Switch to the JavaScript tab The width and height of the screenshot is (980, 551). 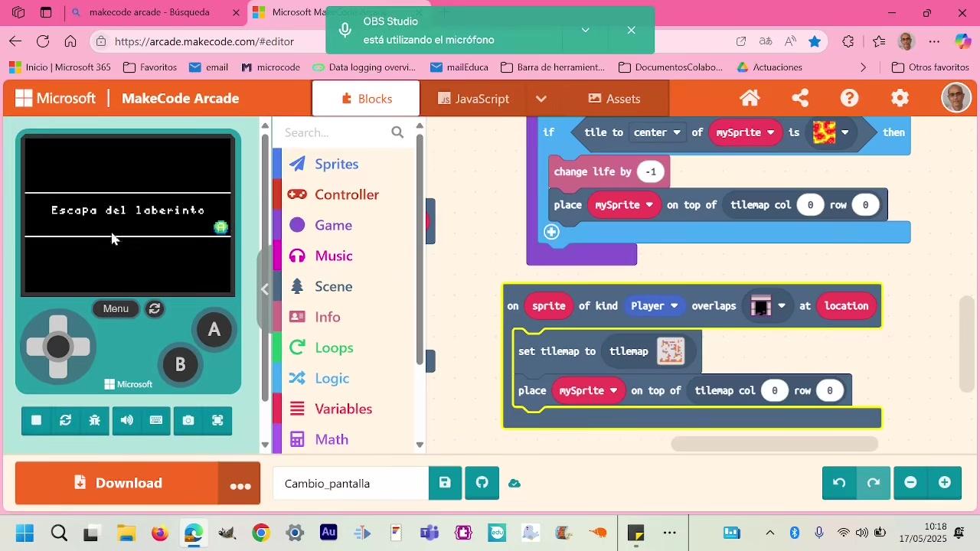473,98
